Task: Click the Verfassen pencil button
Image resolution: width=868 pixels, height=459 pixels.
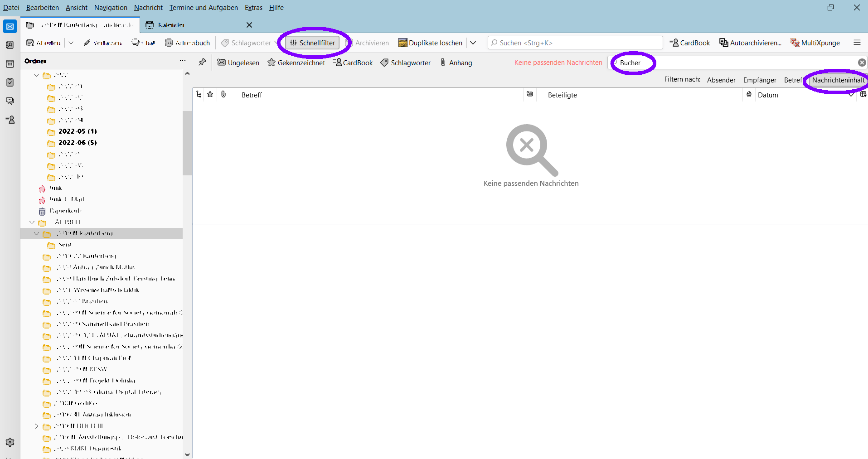Action: coord(103,43)
